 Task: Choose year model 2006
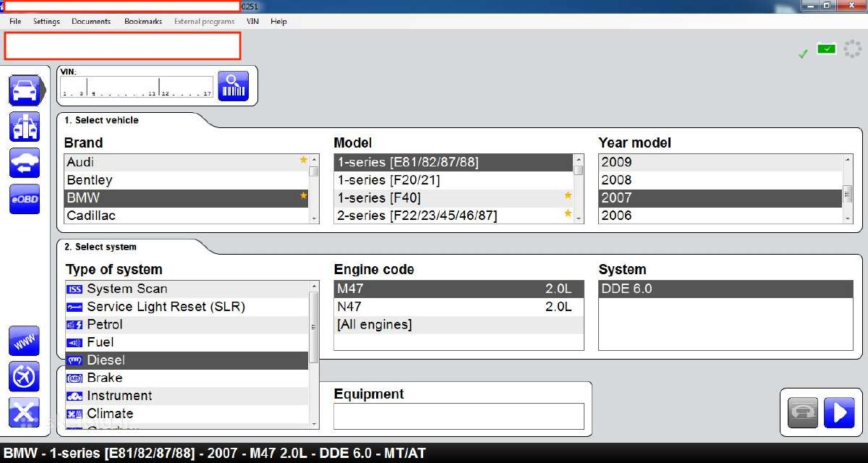point(720,216)
